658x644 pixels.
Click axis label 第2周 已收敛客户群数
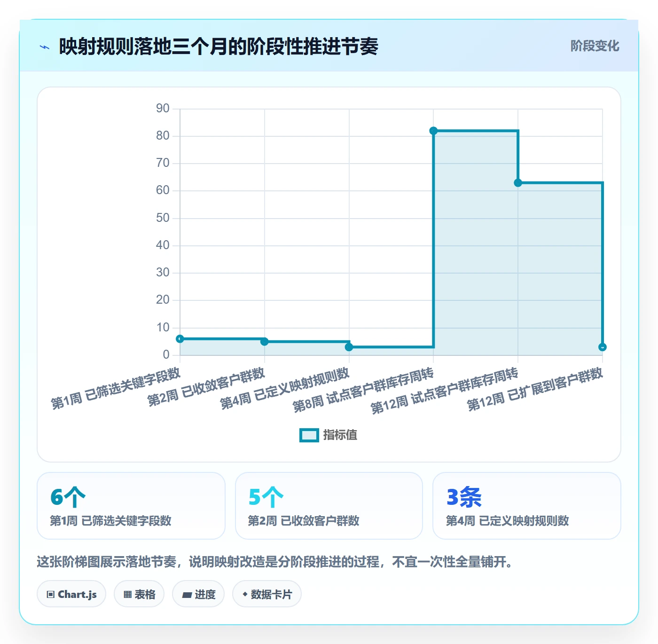tap(206, 387)
